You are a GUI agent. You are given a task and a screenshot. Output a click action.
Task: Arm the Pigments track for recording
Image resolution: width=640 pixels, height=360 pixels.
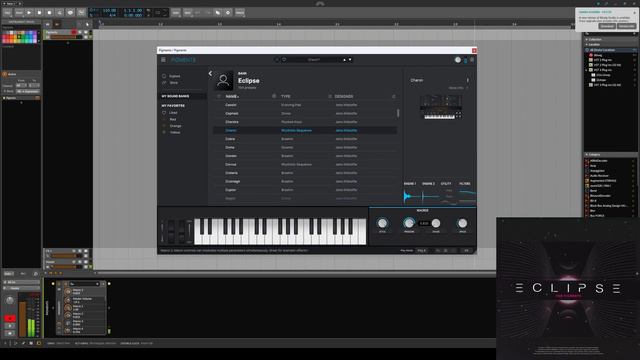tap(73, 32)
